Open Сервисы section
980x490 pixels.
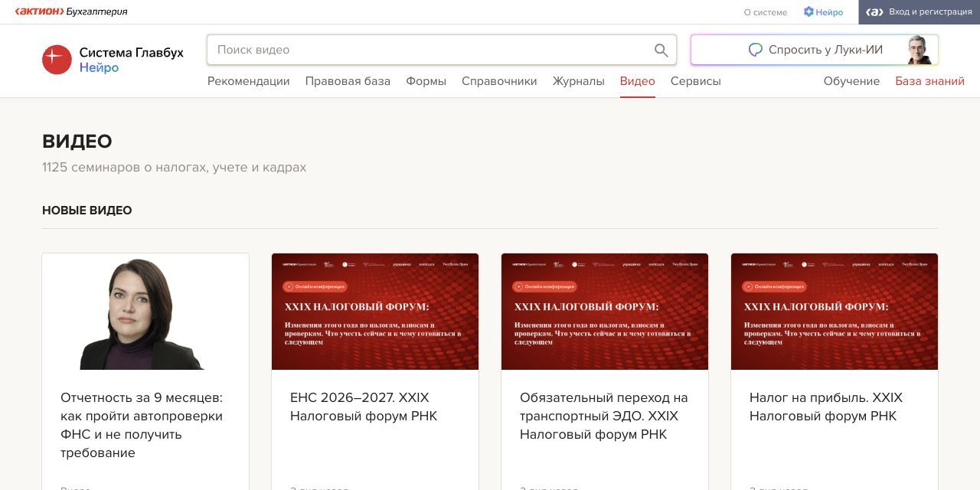696,81
